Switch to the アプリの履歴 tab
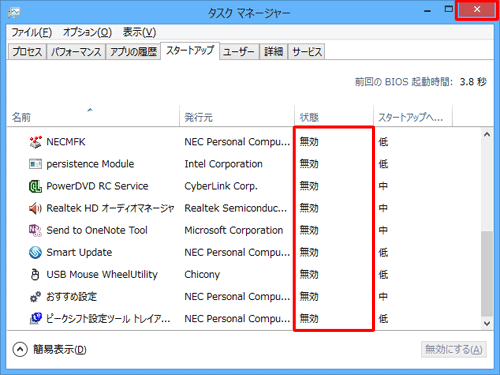 pyautogui.click(x=133, y=52)
